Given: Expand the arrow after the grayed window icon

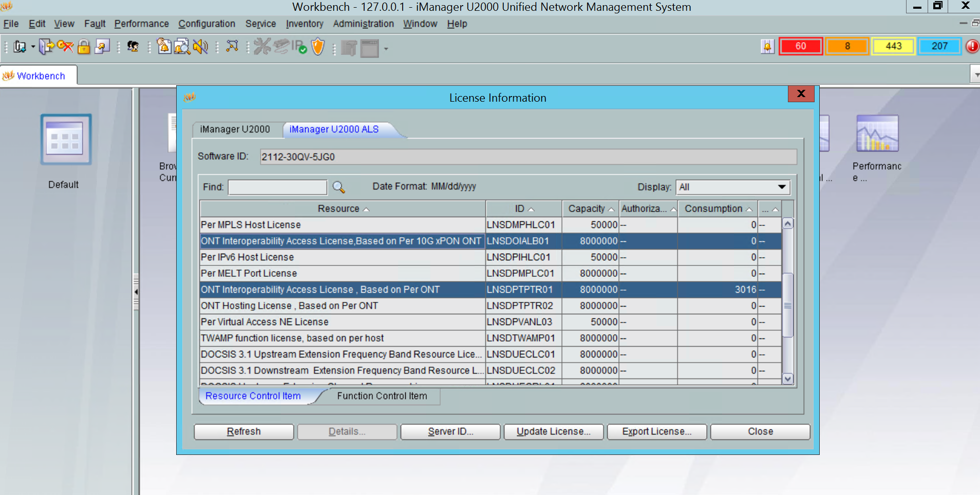Looking at the screenshot, I should click(386, 49).
